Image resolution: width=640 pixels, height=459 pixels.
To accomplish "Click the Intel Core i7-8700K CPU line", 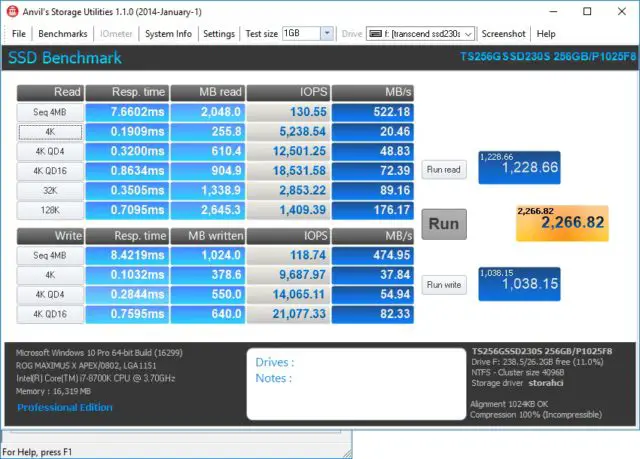I will point(96,379).
